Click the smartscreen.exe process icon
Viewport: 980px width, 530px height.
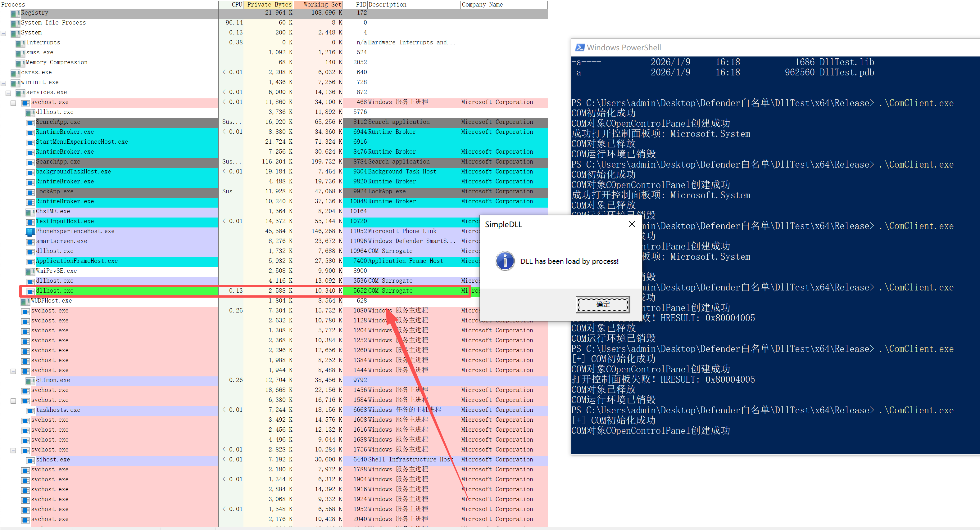(x=30, y=241)
